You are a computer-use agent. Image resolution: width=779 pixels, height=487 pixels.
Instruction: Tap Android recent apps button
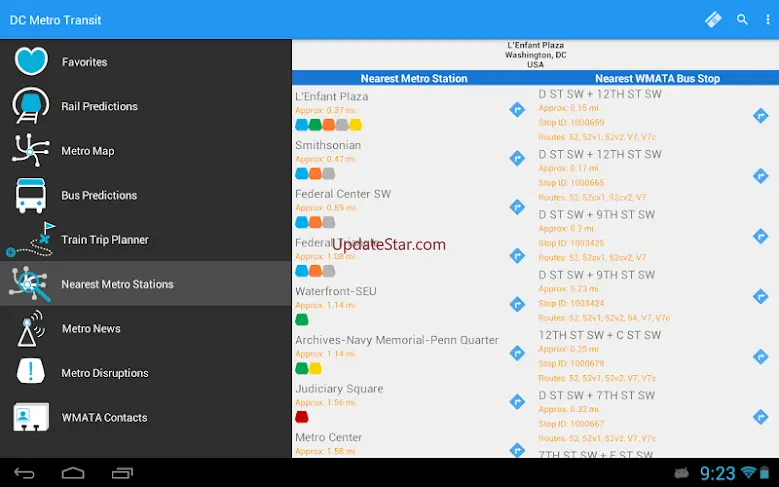[x=122, y=473]
